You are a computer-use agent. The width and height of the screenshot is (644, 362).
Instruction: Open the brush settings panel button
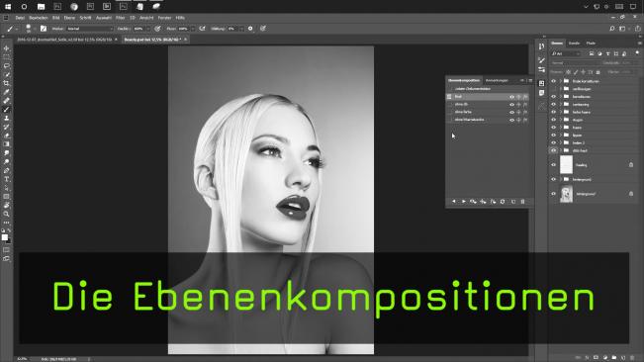[x=44, y=29]
